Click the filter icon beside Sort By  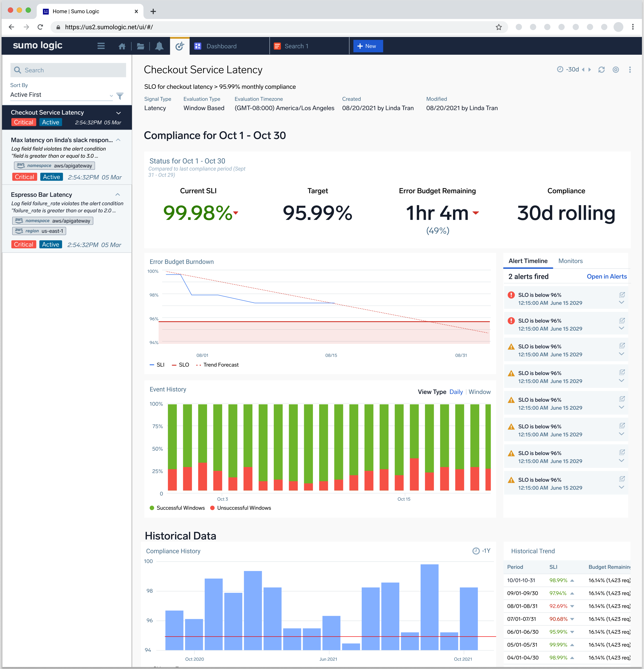(x=120, y=96)
